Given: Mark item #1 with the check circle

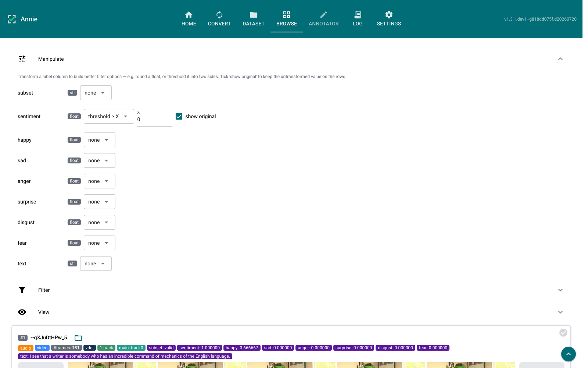Looking at the screenshot, I should 563,333.
